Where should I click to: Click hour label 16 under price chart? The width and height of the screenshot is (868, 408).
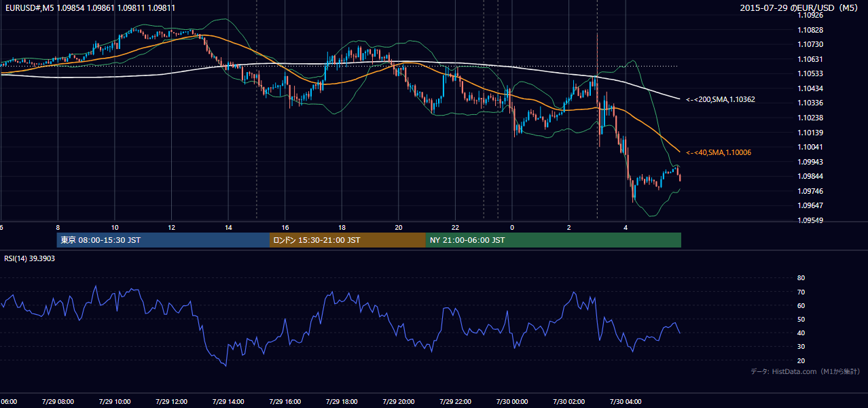click(x=285, y=227)
